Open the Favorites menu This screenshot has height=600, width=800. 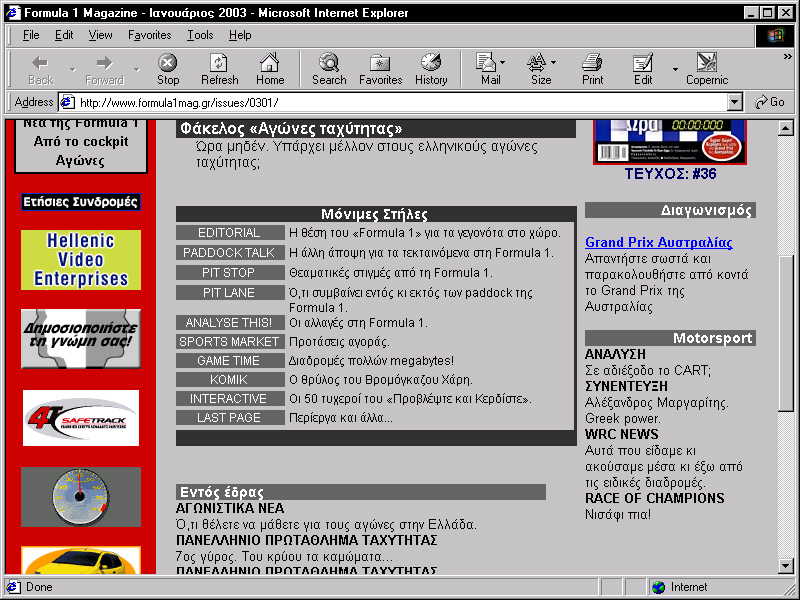[x=149, y=35]
